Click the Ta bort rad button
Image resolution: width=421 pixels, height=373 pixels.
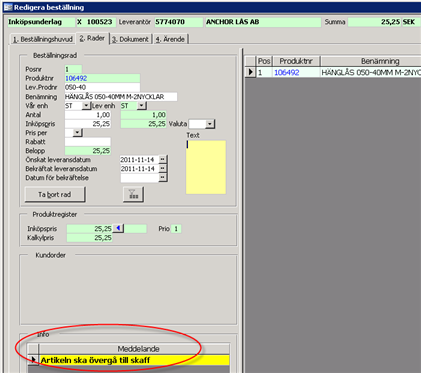55,194
